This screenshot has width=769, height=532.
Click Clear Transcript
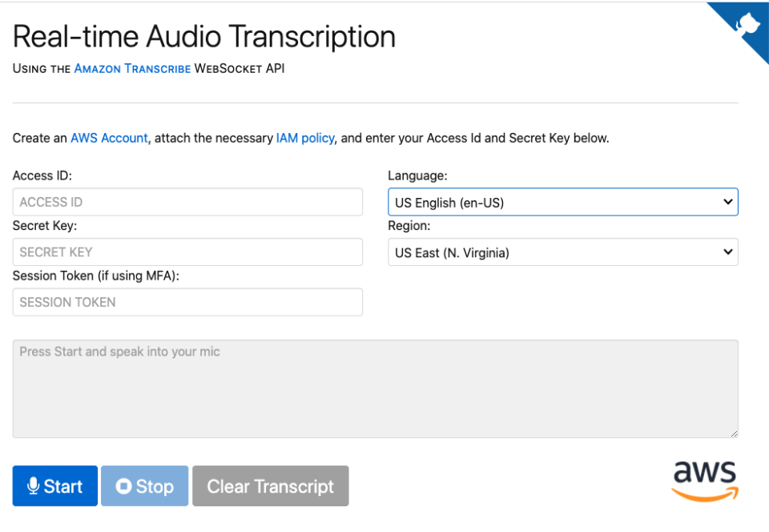tap(270, 486)
